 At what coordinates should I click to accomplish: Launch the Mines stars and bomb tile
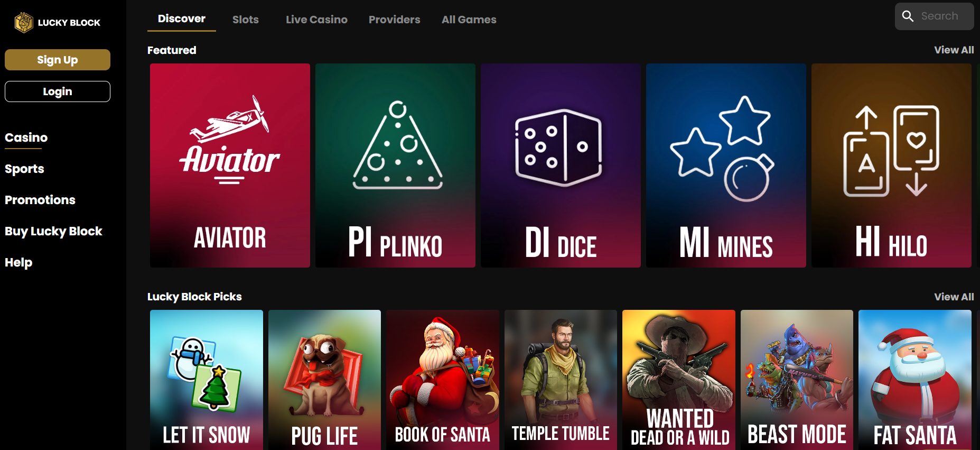[726, 166]
